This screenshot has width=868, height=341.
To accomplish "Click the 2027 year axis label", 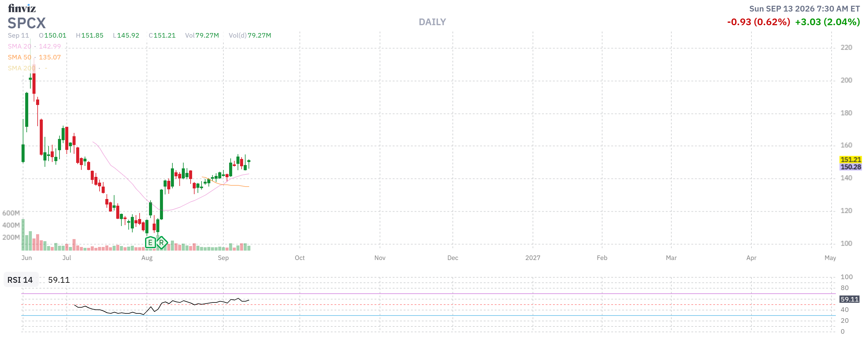I will [x=532, y=258].
